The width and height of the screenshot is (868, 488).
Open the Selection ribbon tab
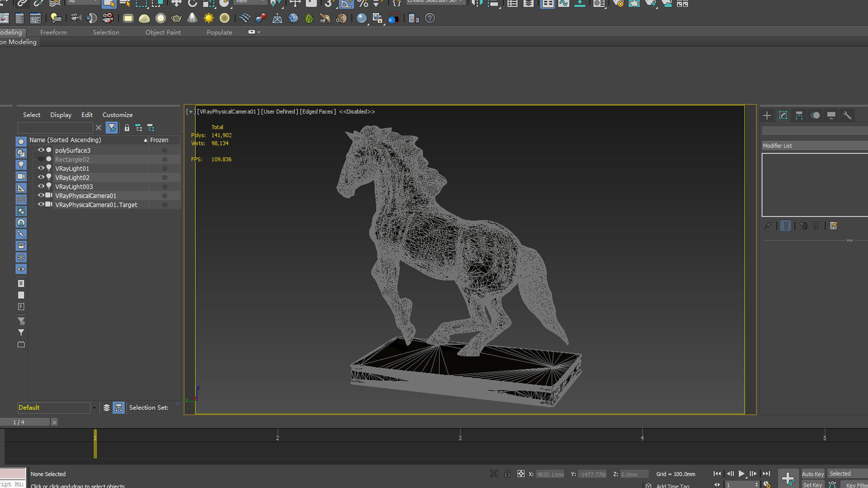(106, 33)
